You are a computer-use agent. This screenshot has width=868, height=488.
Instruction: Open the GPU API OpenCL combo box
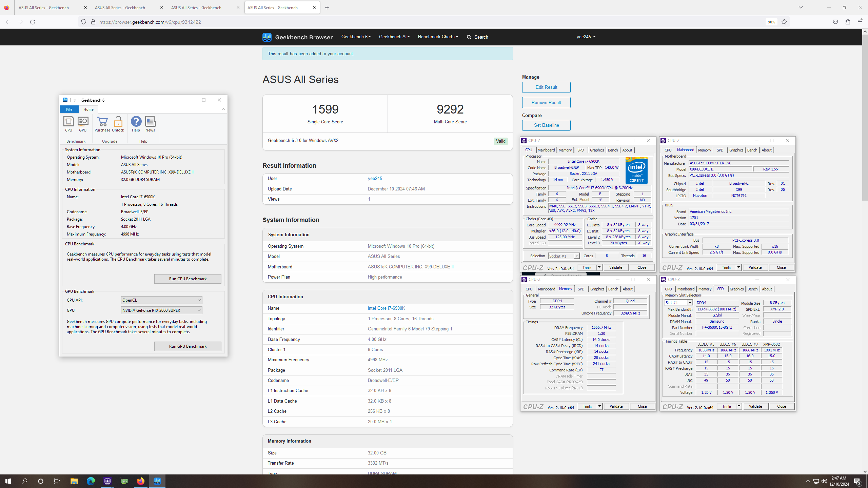[161, 300]
